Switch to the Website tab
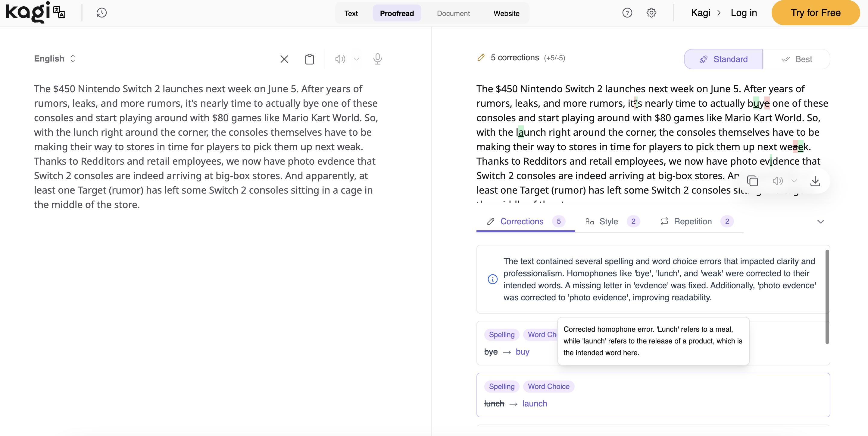The image size is (868, 436). point(506,13)
